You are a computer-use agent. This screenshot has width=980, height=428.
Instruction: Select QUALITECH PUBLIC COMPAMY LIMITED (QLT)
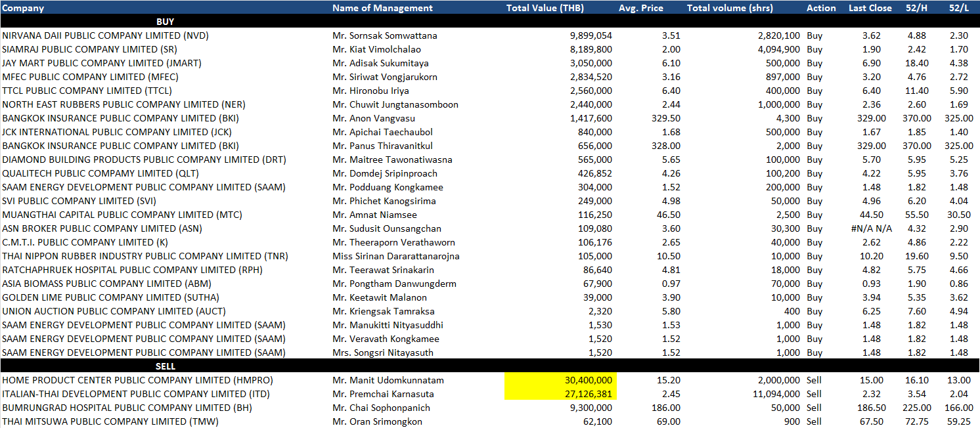click(x=100, y=173)
